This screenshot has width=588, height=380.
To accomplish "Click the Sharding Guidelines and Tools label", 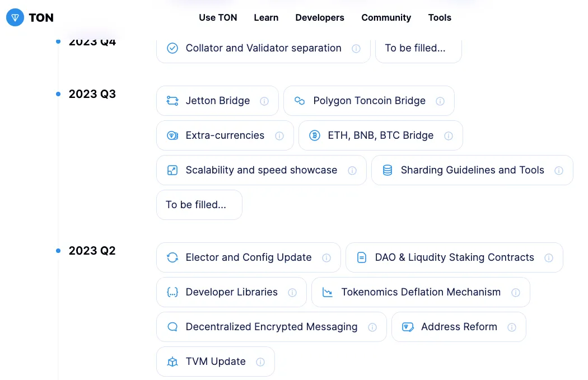I will point(473,170).
